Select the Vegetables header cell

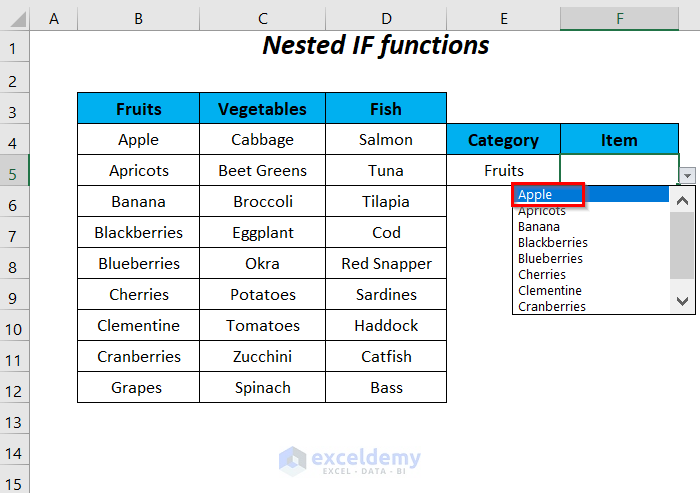[x=262, y=109]
